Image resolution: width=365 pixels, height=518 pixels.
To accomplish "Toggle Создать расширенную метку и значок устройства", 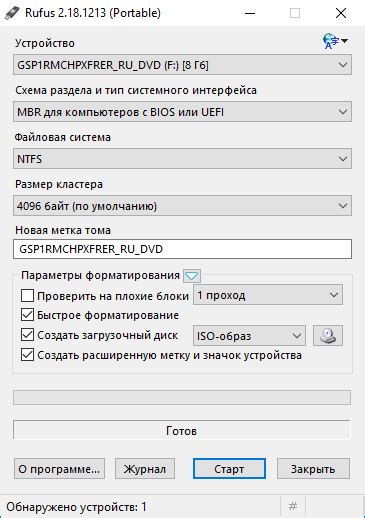I will pos(27,355).
